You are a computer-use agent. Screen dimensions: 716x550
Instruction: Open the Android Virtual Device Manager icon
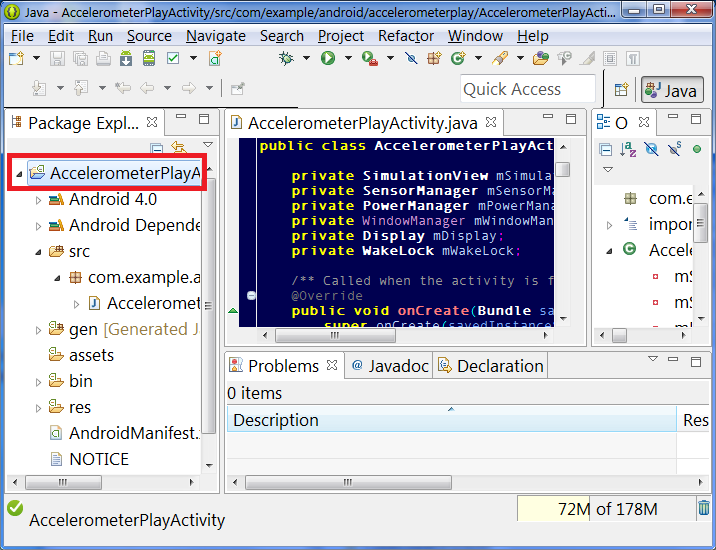(149, 58)
